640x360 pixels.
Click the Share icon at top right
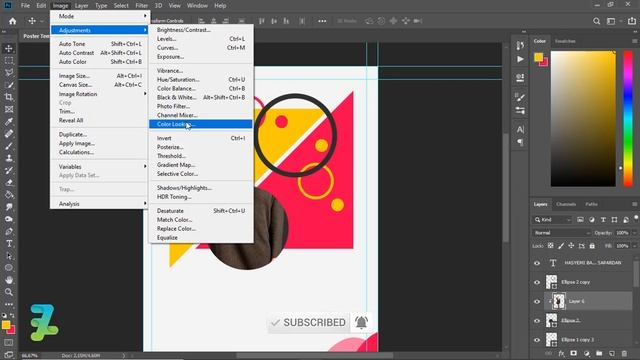click(x=632, y=21)
